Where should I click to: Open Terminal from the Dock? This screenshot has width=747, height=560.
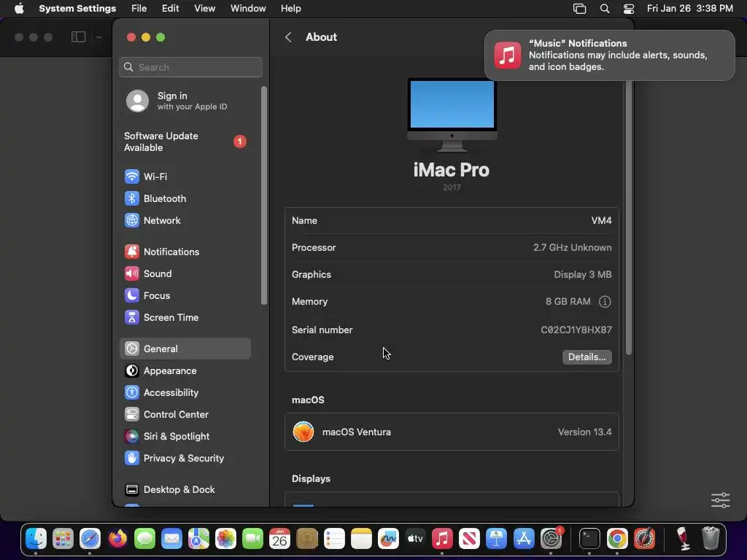point(589,539)
